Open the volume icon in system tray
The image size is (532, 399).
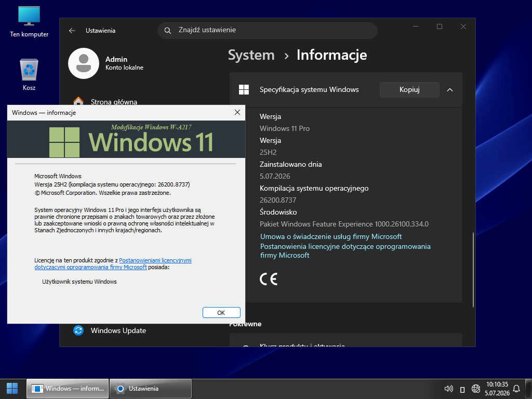pyautogui.click(x=448, y=389)
